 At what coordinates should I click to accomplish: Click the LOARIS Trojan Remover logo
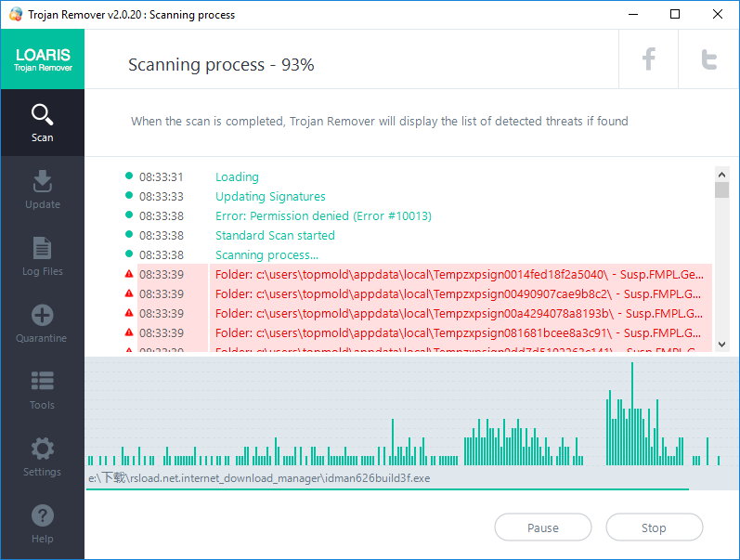(43, 59)
